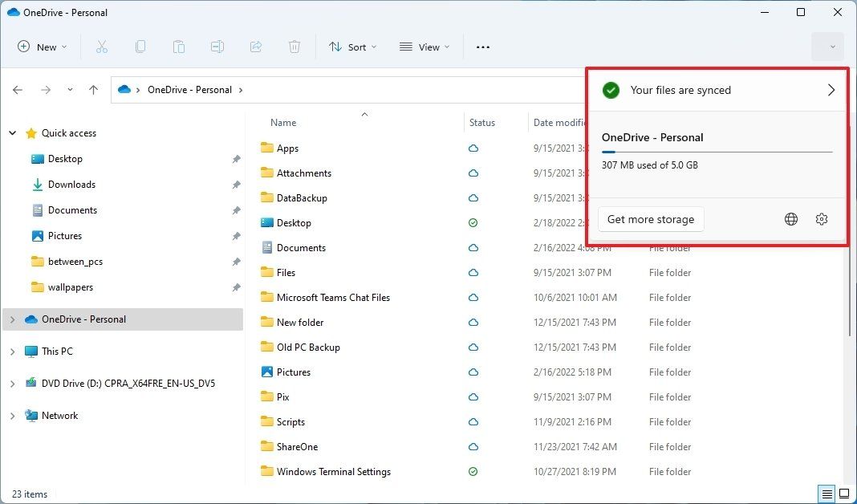Open the Sort dropdown
Viewport: 857px width, 504px height.
click(351, 47)
